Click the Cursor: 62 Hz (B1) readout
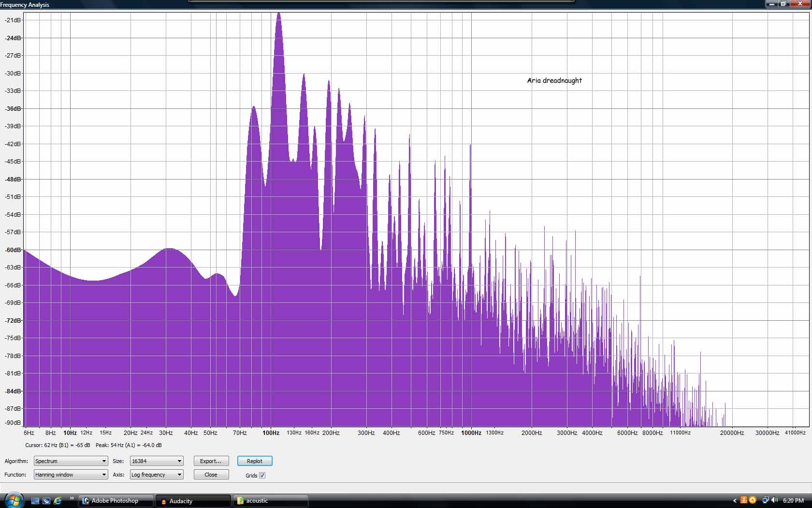 [x=58, y=445]
